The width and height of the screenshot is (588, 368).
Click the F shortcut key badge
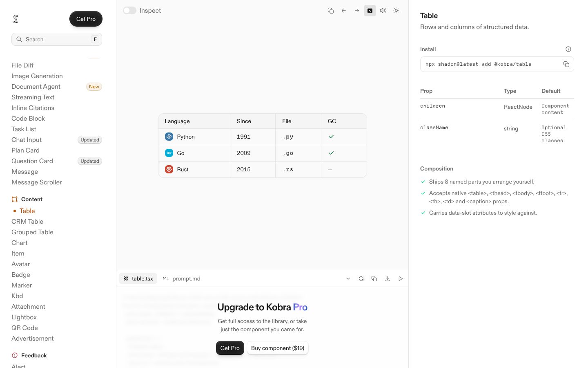95,39
